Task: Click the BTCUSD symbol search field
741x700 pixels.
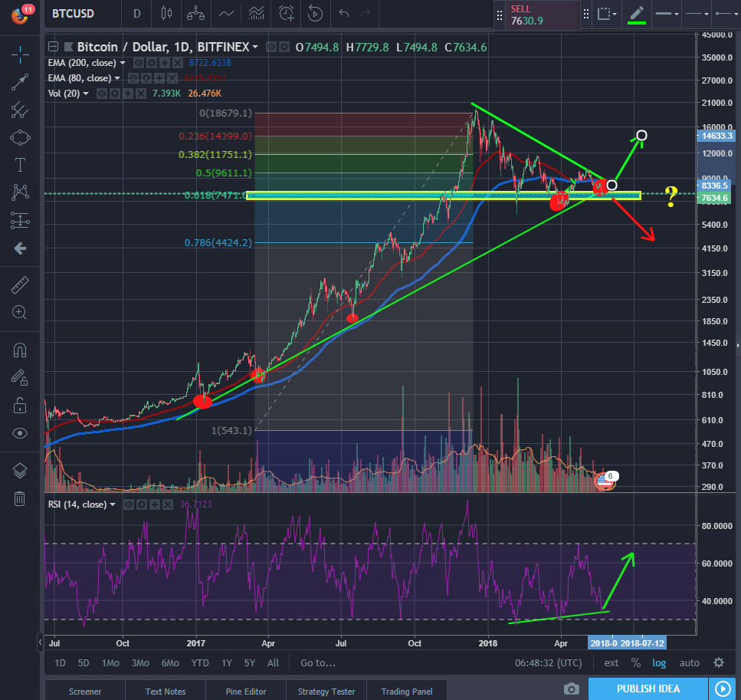Action: point(83,14)
